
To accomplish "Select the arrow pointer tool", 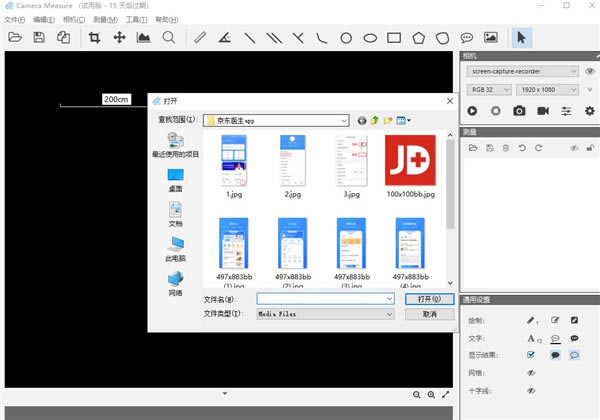I will pyautogui.click(x=520, y=38).
